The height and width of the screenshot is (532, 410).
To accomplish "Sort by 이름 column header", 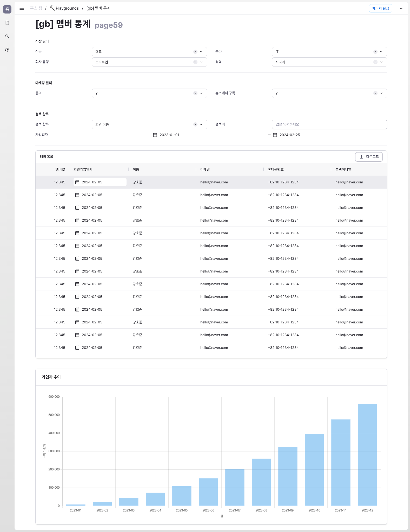I will pos(136,169).
